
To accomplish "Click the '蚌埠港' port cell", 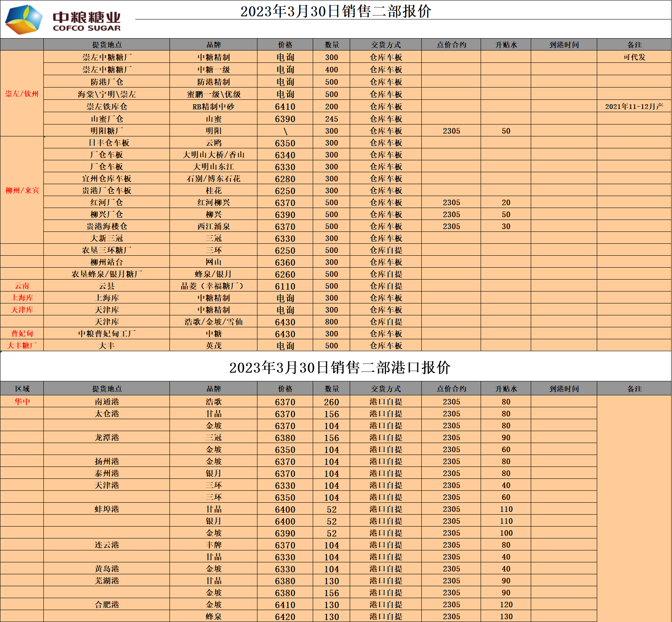I will [x=107, y=509].
